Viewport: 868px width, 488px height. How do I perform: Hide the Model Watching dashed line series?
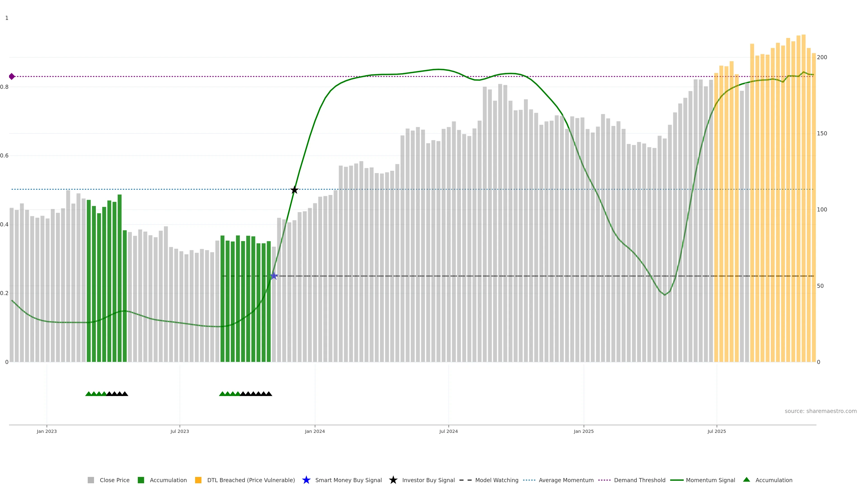click(496, 480)
